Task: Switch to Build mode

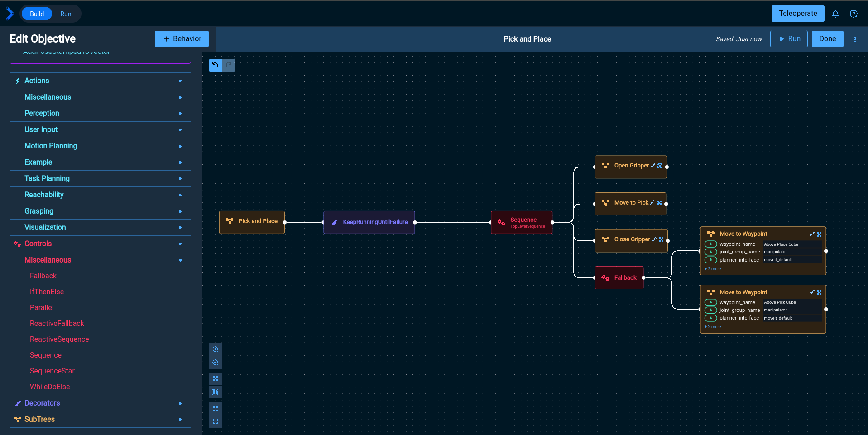Action: pos(37,14)
